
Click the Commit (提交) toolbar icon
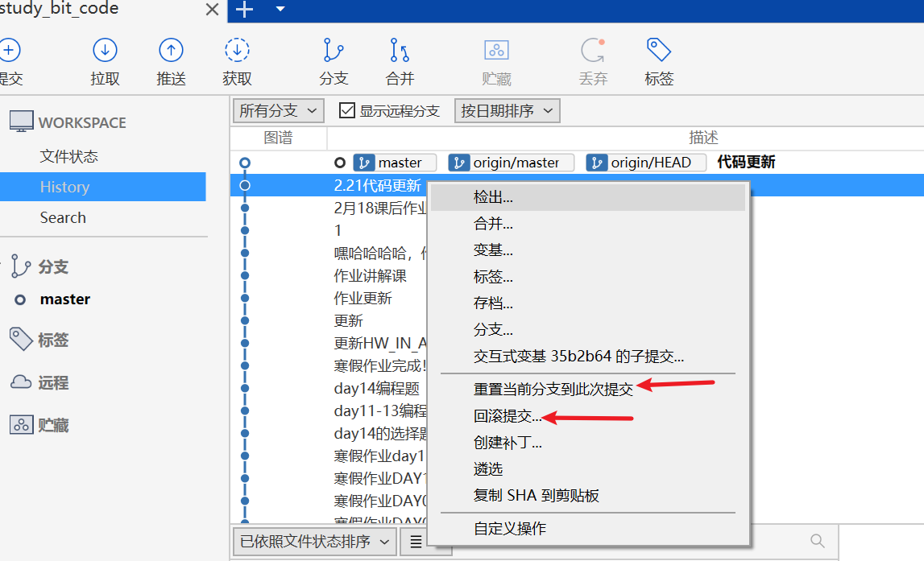click(x=8, y=51)
